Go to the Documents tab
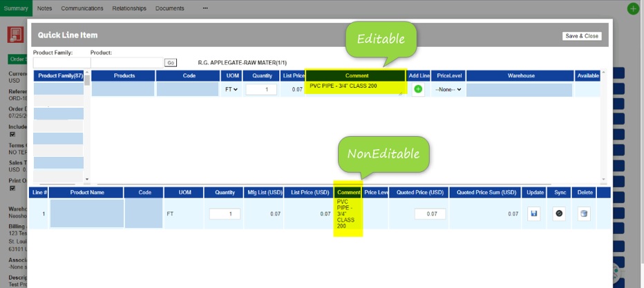 pos(169,8)
